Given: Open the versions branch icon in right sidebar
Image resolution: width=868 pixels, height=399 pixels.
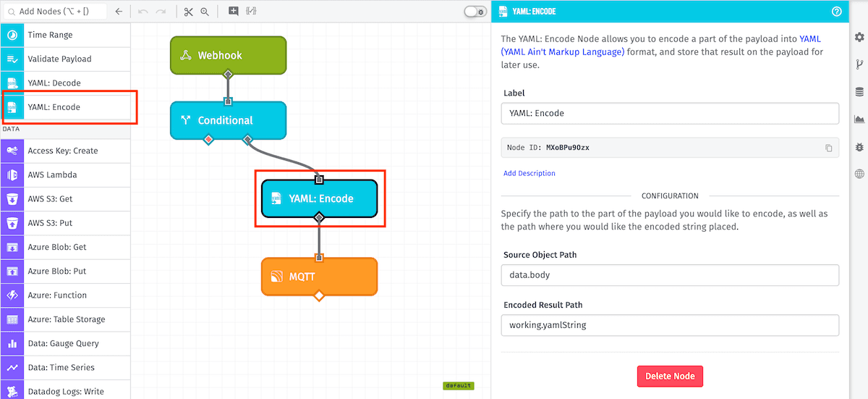Looking at the screenshot, I should 859,64.
